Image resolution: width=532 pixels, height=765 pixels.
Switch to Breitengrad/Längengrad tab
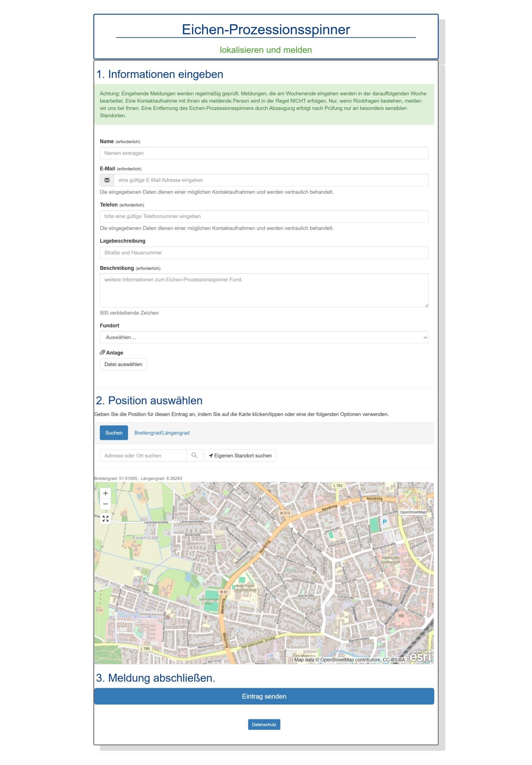pyautogui.click(x=162, y=432)
